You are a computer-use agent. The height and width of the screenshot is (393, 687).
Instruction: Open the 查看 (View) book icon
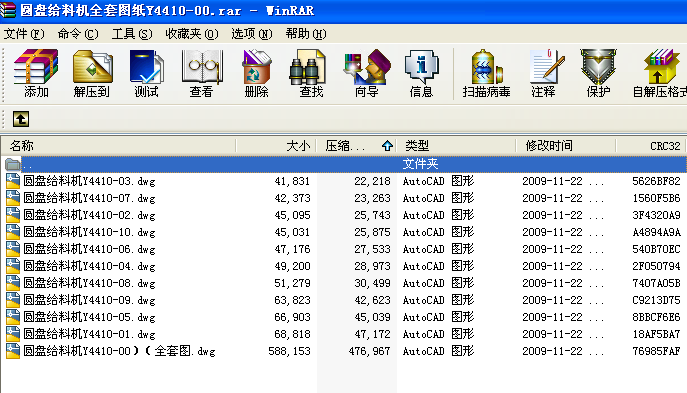pos(202,67)
